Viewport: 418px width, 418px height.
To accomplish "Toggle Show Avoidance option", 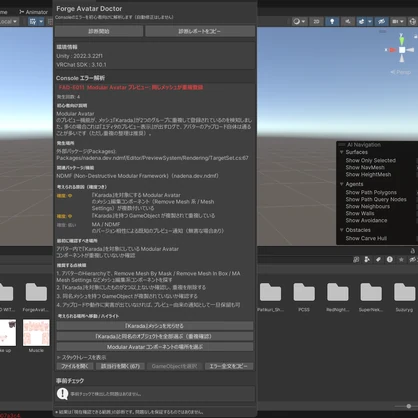I will (366, 220).
